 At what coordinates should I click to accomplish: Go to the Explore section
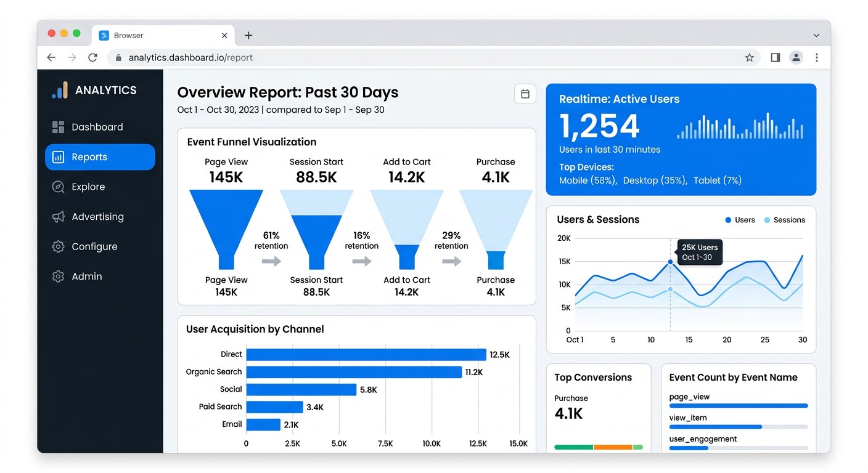pyautogui.click(x=100, y=187)
